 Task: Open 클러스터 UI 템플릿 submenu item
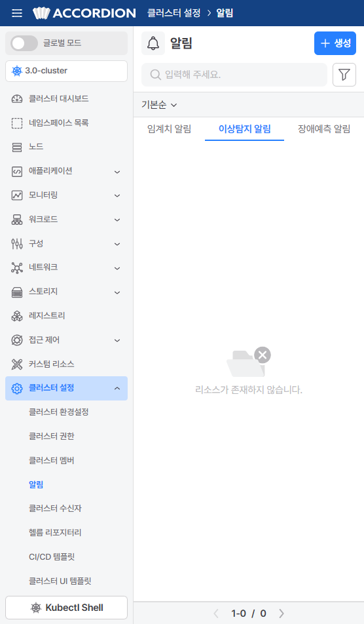click(60, 581)
